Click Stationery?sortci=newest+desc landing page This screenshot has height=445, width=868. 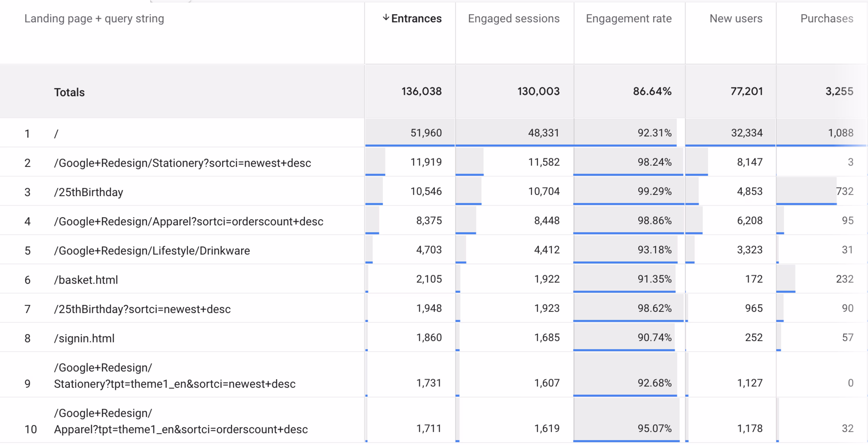pyautogui.click(x=182, y=163)
